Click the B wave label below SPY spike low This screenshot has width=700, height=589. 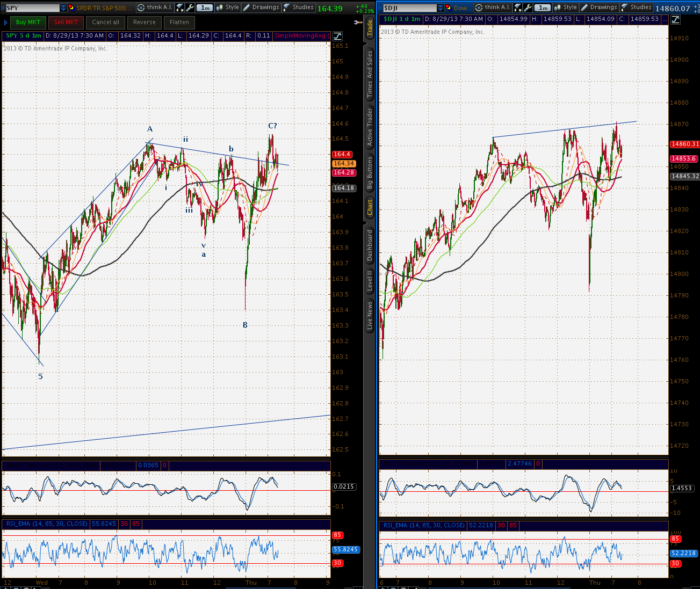(x=245, y=325)
